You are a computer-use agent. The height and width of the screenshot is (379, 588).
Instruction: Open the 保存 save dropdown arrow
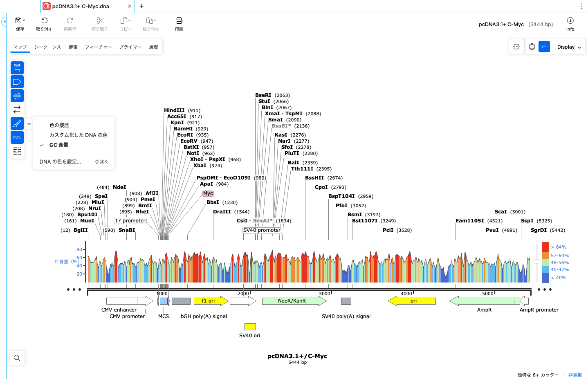coord(24,20)
